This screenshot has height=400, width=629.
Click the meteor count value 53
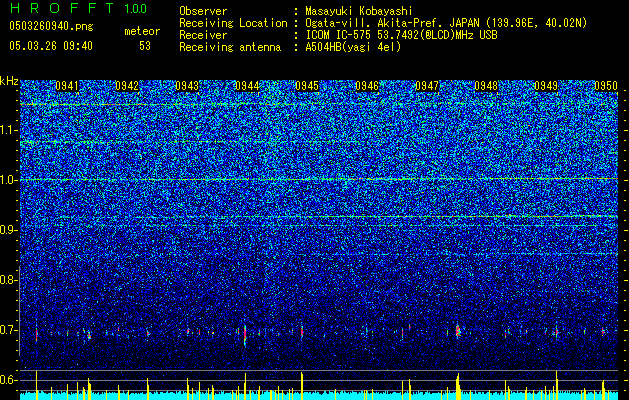(145, 46)
